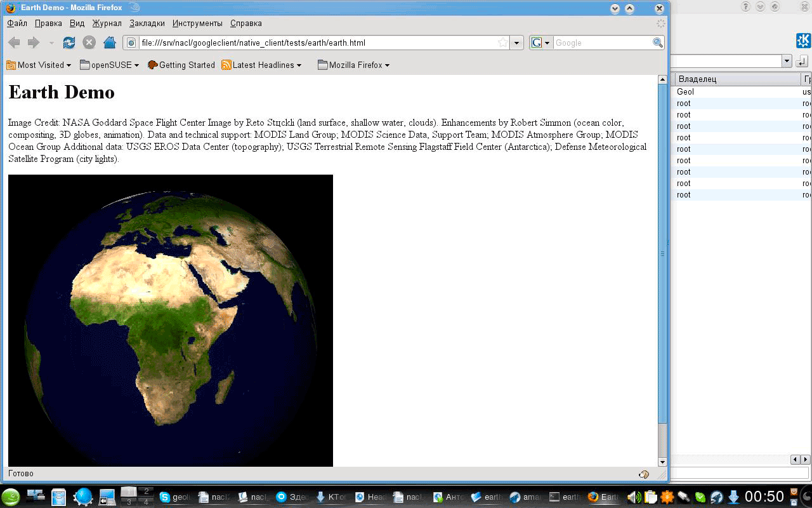
Task: Click the Forward arrow icon
Action: [x=33, y=43]
